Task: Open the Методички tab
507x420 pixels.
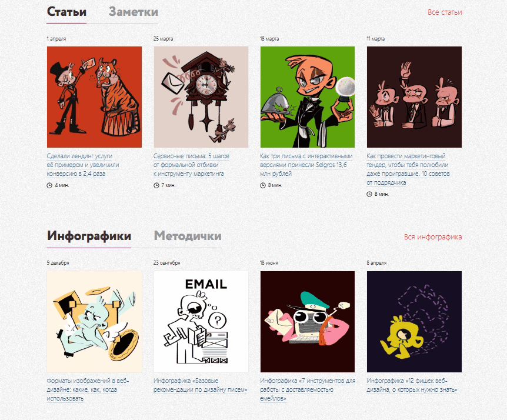Action: [188, 236]
